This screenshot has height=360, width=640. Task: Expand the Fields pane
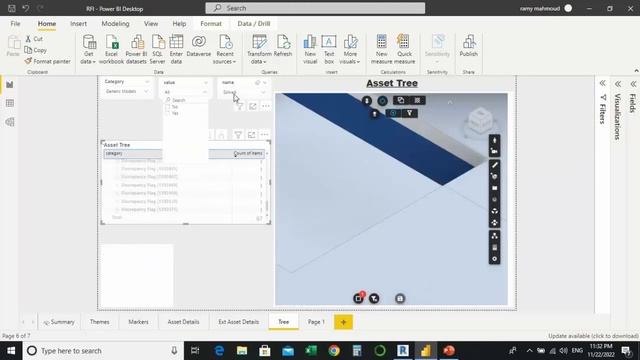633,84
